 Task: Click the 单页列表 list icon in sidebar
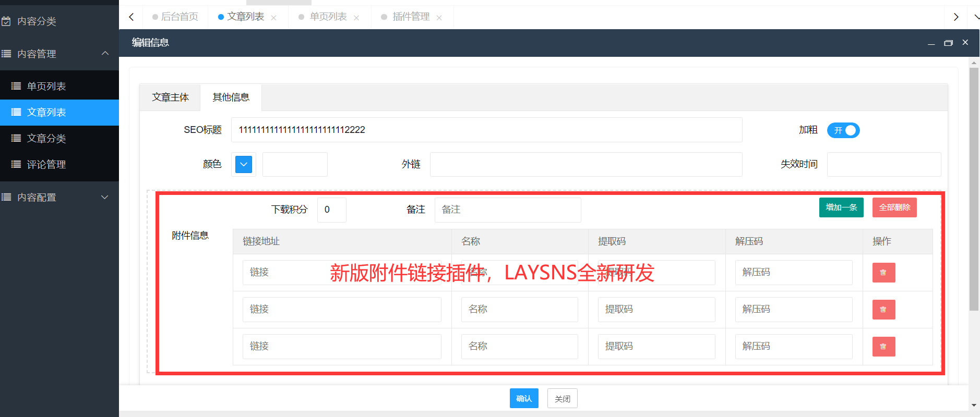pos(16,86)
